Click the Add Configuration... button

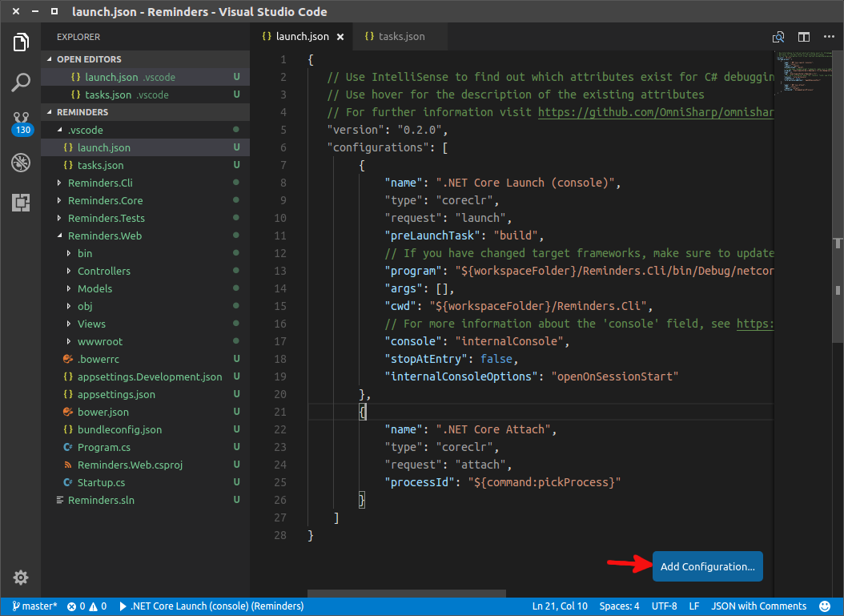coord(707,566)
